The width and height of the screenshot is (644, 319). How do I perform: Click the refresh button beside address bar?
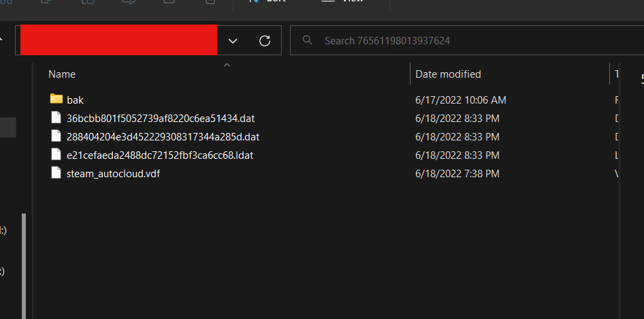click(x=265, y=41)
